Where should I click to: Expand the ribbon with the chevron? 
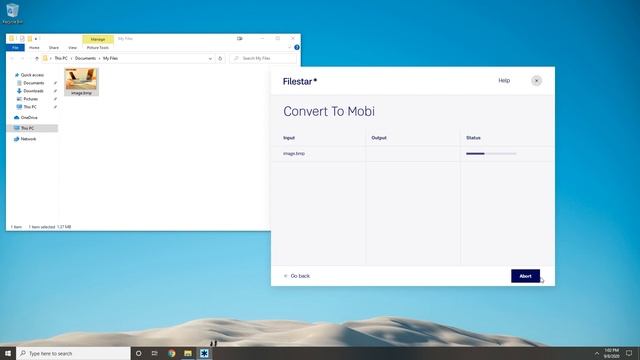[289, 47]
